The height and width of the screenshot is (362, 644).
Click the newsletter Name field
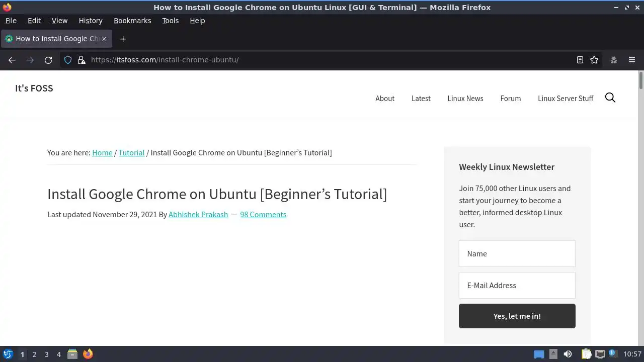click(517, 253)
